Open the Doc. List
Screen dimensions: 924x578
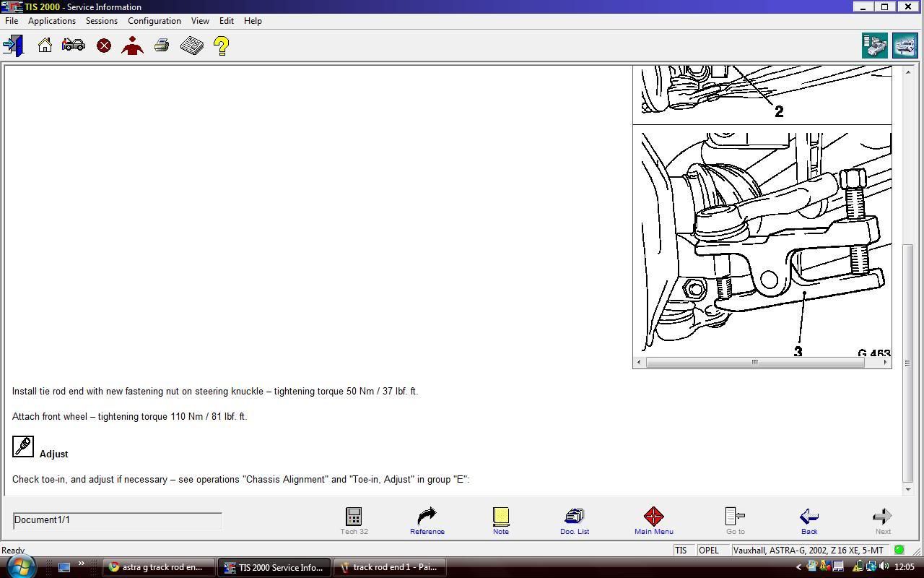point(575,520)
